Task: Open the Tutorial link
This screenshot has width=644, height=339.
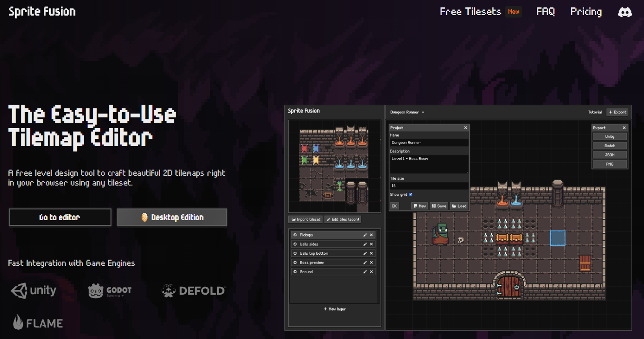Action: coord(595,112)
